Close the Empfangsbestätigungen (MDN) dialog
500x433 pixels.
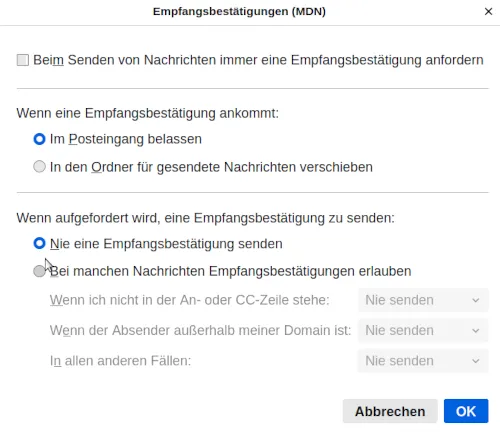pyautogui.click(x=488, y=12)
